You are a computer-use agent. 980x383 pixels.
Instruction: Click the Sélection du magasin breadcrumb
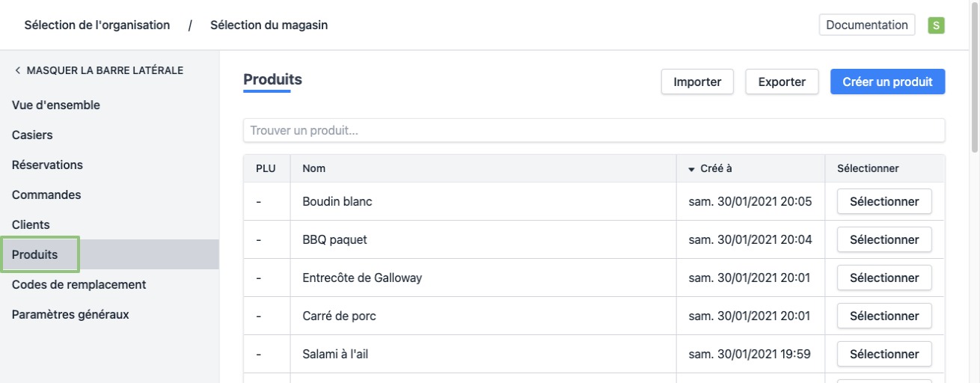pyautogui.click(x=269, y=25)
